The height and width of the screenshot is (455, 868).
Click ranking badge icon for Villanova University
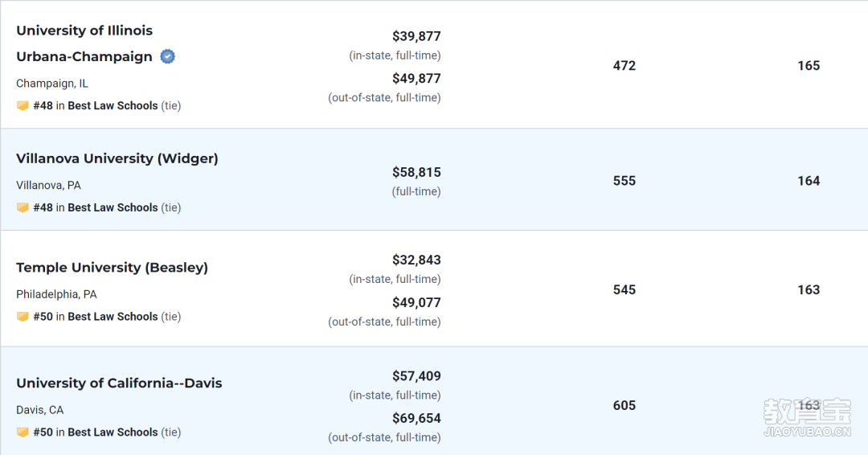23,207
